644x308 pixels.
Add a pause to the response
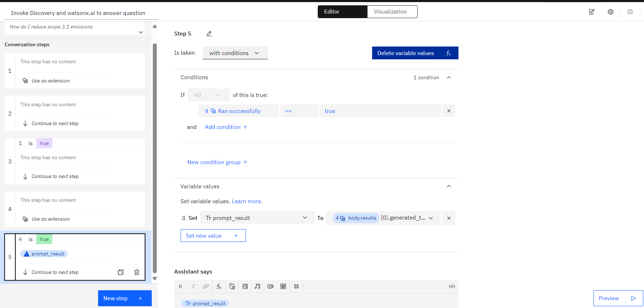pyautogui.click(x=296, y=286)
